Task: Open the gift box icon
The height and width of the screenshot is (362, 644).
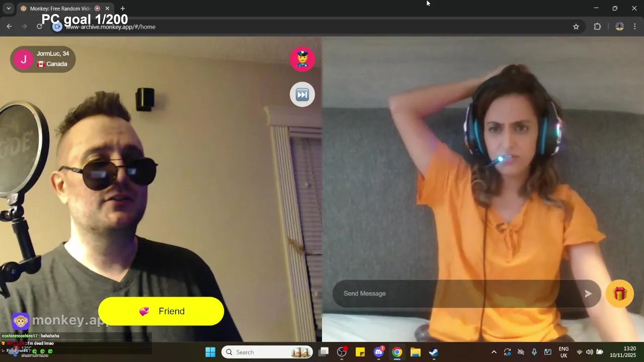Action: tap(620, 294)
